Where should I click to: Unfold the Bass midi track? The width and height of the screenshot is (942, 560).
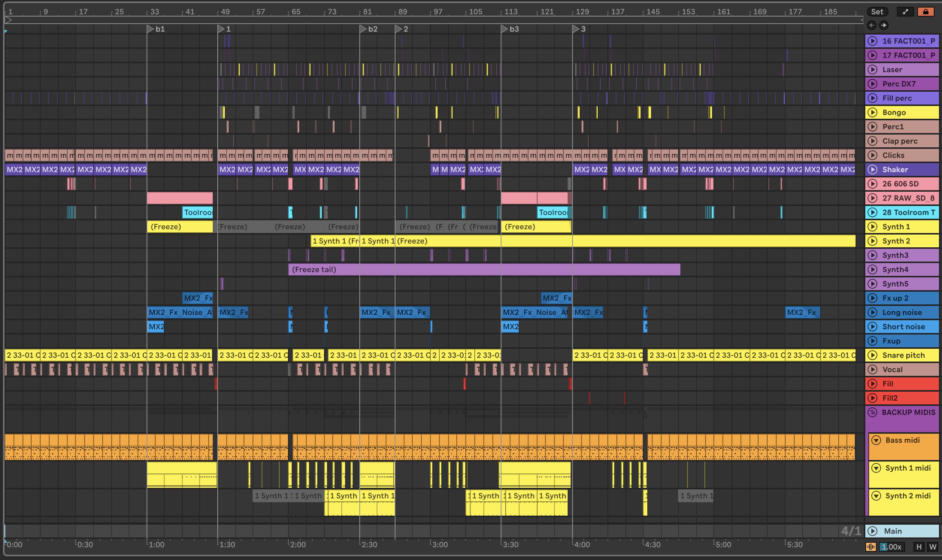tap(876, 440)
